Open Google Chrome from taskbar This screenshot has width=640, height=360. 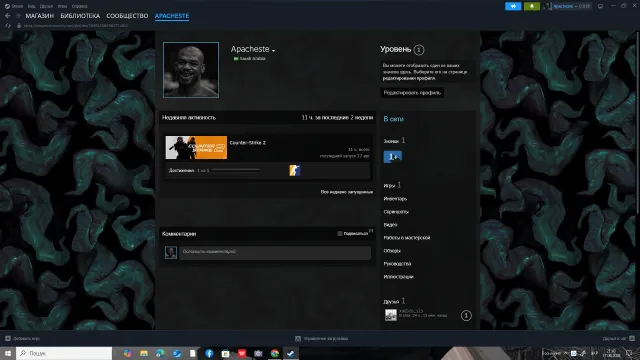pyautogui.click(x=275, y=353)
